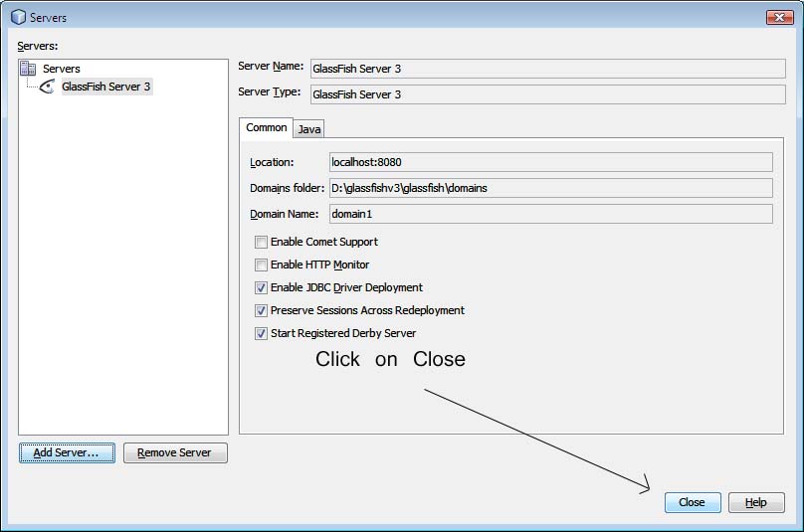Click the Location field localhost:8080
Screen dimensions: 804x532
pyautogui.click(x=550, y=162)
